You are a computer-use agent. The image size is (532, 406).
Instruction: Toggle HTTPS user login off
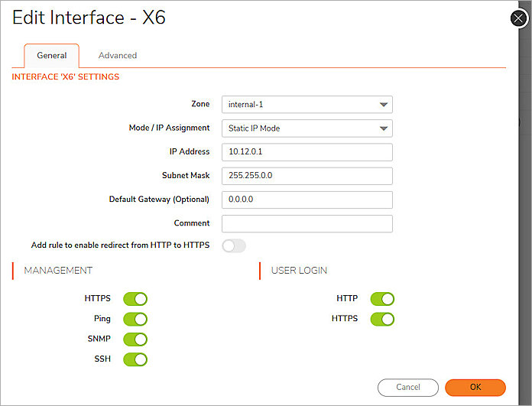pos(382,319)
